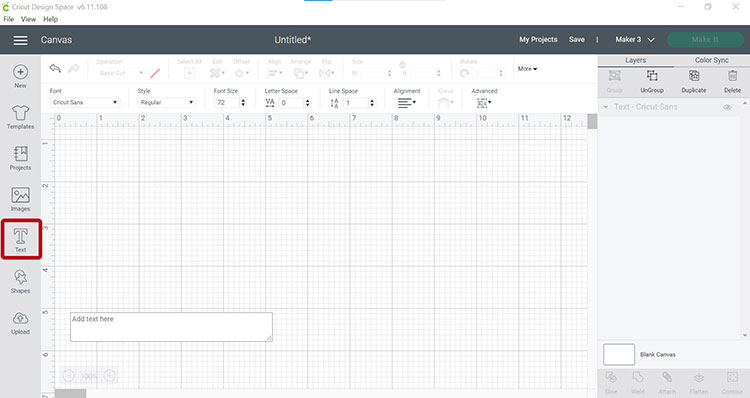750x398 pixels.
Task: Adjust the Letter Space stepper
Action: [x=308, y=102]
